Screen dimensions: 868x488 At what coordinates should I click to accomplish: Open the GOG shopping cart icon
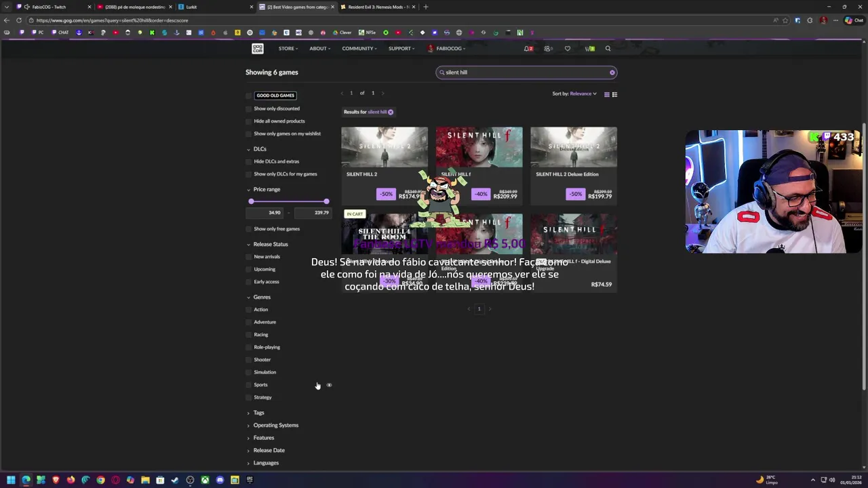coord(590,48)
